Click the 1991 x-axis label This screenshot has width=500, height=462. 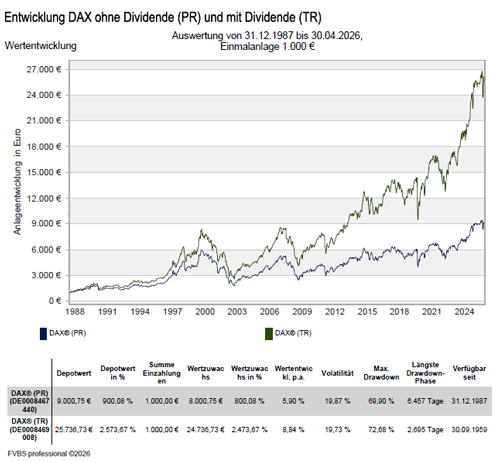(x=107, y=312)
